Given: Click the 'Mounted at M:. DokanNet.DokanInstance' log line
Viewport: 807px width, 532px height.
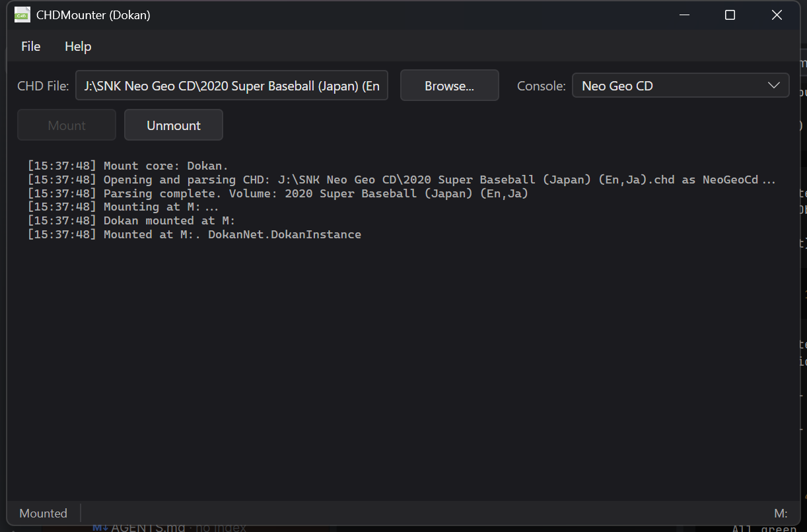Looking at the screenshot, I should point(195,234).
